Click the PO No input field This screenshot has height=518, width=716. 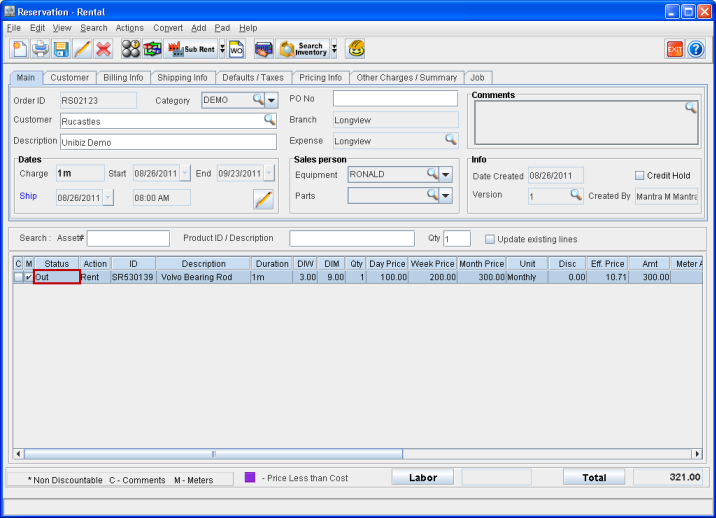coord(395,99)
